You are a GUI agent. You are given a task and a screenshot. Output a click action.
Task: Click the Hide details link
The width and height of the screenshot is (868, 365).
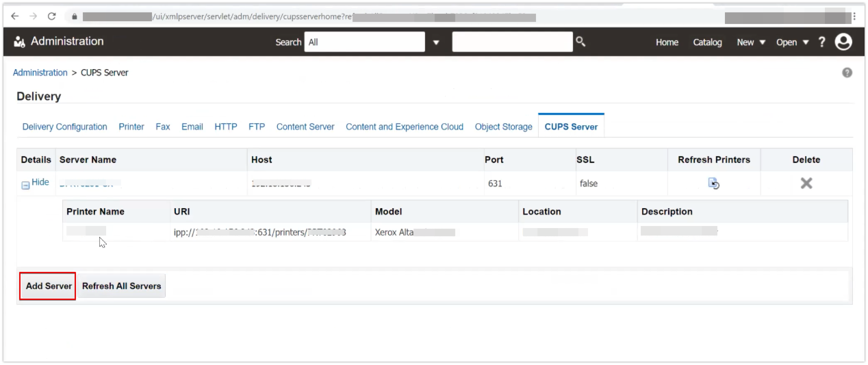[x=40, y=182]
